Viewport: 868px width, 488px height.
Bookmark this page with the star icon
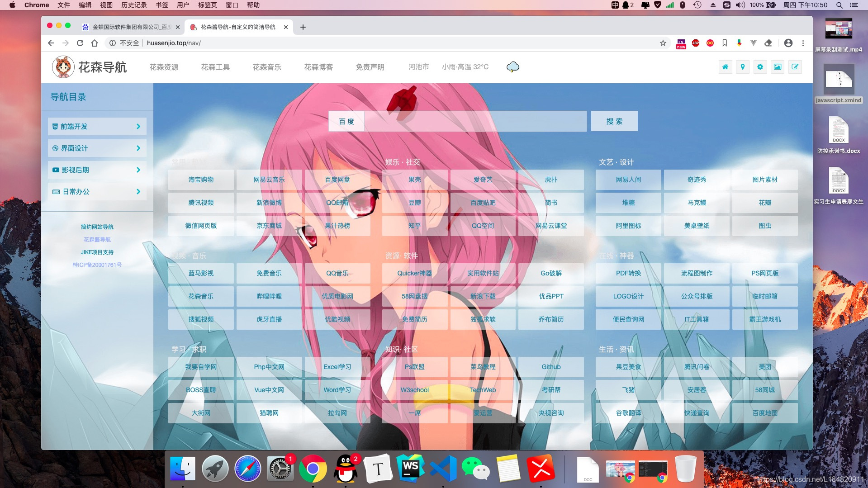pyautogui.click(x=663, y=43)
